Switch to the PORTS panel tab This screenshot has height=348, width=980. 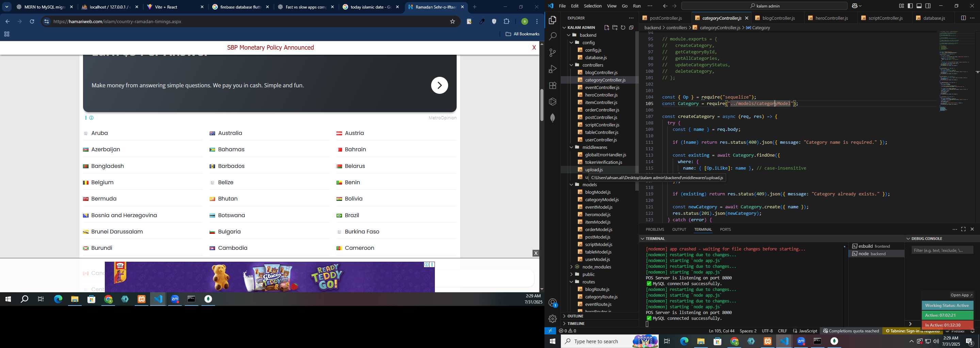point(725,229)
